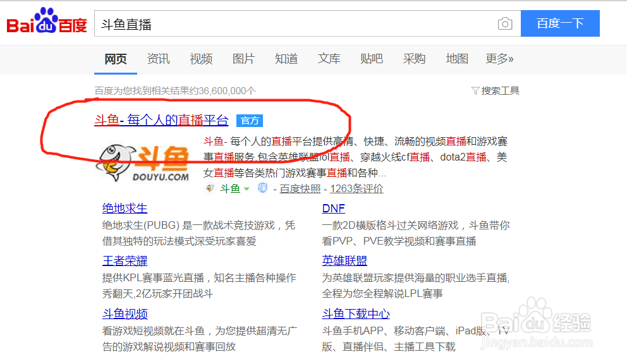Click the small Douyu favicon icon
The image size is (627, 364).
coord(210,188)
